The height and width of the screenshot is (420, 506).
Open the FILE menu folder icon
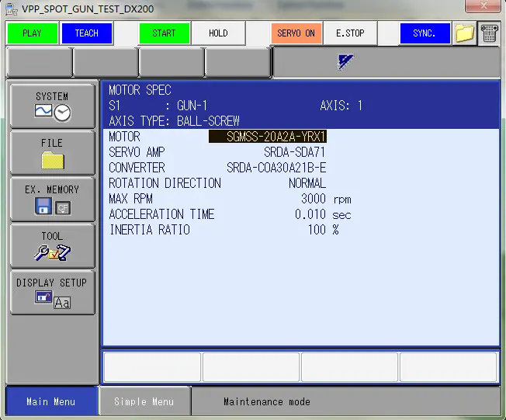pyautogui.click(x=52, y=152)
